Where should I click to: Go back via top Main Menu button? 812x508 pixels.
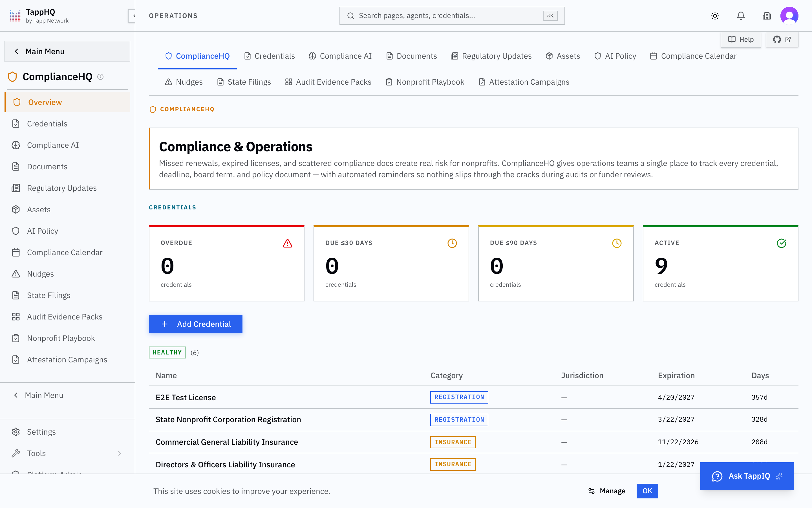click(x=67, y=51)
